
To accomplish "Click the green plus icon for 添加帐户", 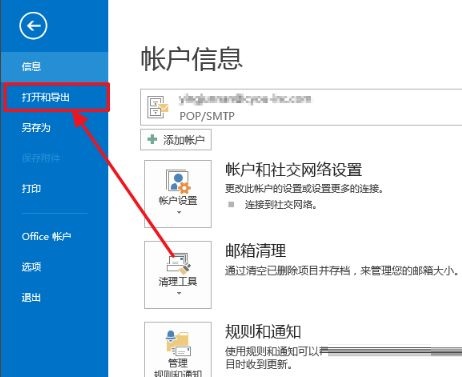I will click(152, 139).
